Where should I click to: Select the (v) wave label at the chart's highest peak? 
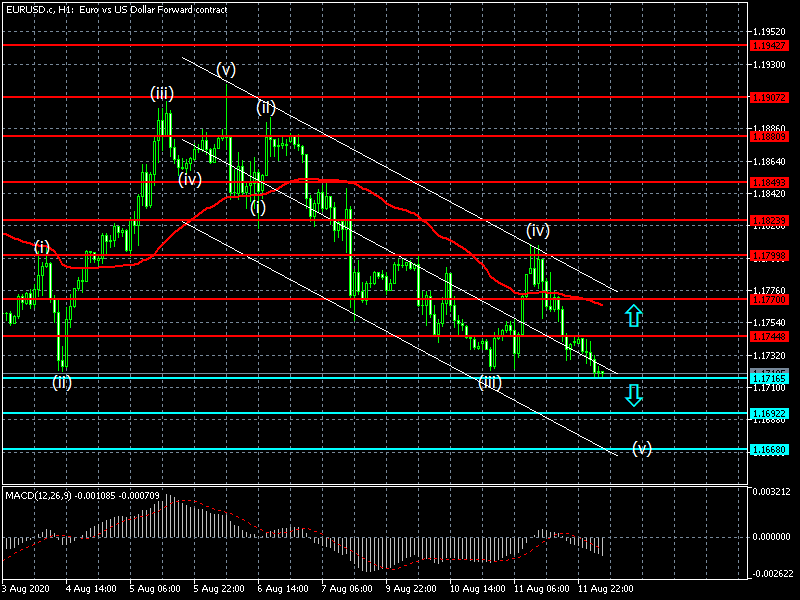click(x=226, y=69)
